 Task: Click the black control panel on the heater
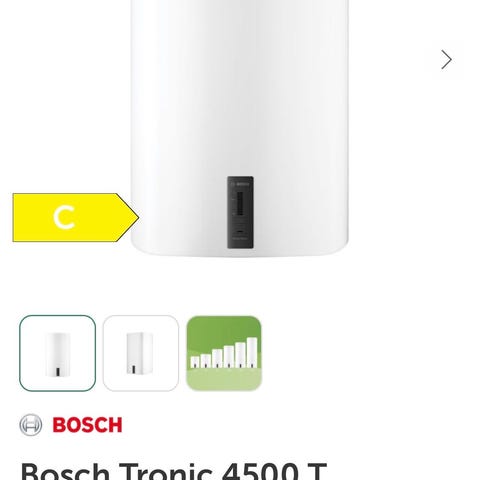click(240, 212)
